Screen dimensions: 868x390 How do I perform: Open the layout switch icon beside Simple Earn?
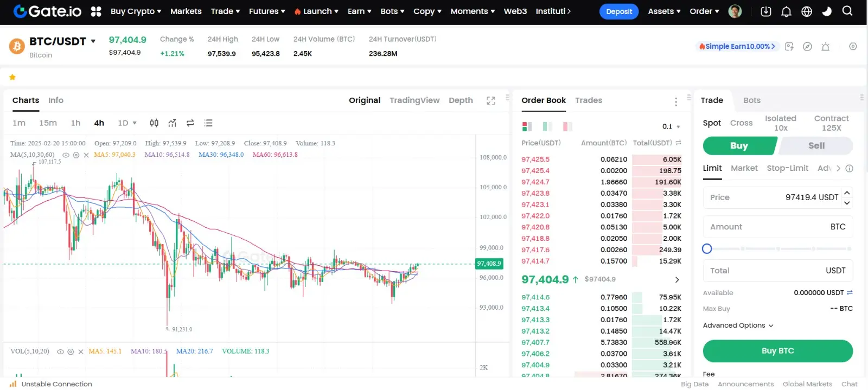click(x=789, y=47)
